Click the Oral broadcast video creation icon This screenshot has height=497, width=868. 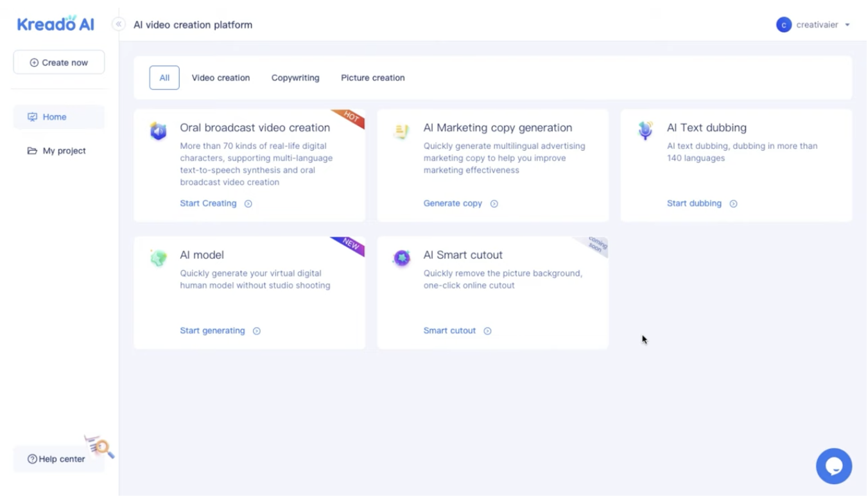tap(158, 131)
